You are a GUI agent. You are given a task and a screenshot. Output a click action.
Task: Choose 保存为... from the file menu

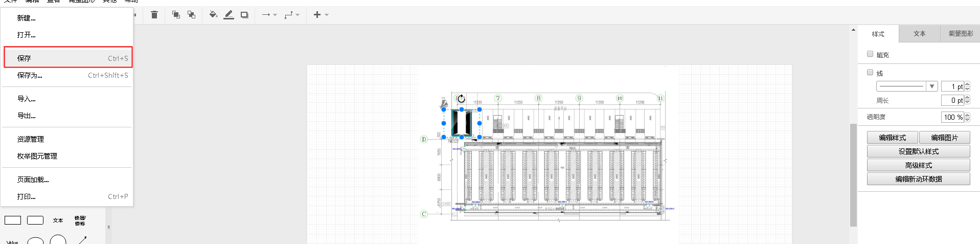pyautogui.click(x=67, y=75)
